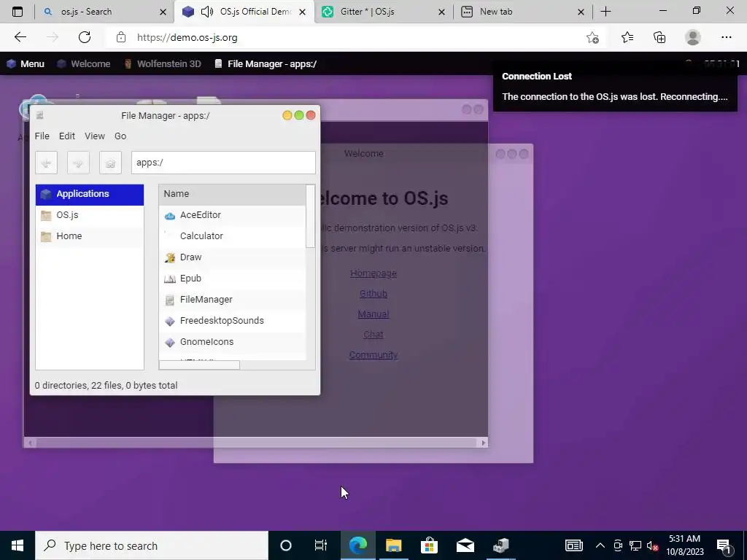The height and width of the screenshot is (560, 747).
Task: Select OS.js mount in the sidebar
Action: pyautogui.click(x=90, y=215)
